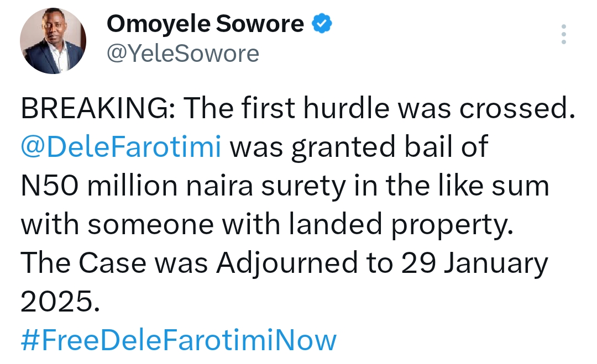This screenshot has width=597, height=364.
Task: Select the @YeleSowore handle
Action: tap(183, 54)
